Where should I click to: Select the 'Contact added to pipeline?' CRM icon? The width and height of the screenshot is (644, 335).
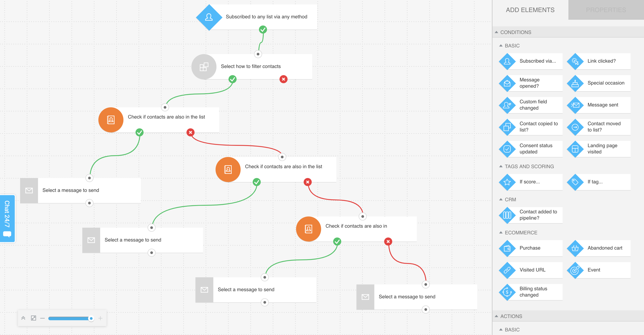click(x=508, y=214)
